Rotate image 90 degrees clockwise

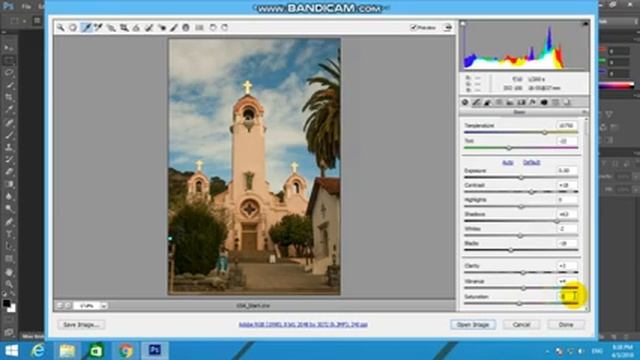pos(224,27)
